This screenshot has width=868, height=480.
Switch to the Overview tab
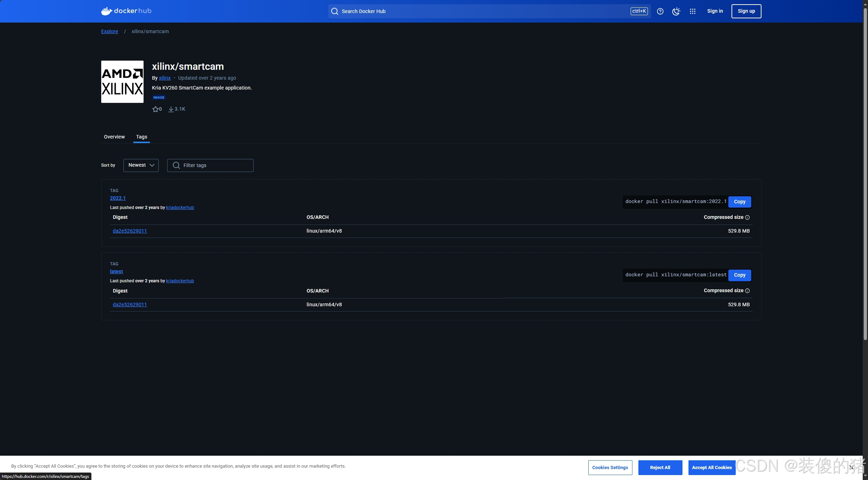[114, 137]
